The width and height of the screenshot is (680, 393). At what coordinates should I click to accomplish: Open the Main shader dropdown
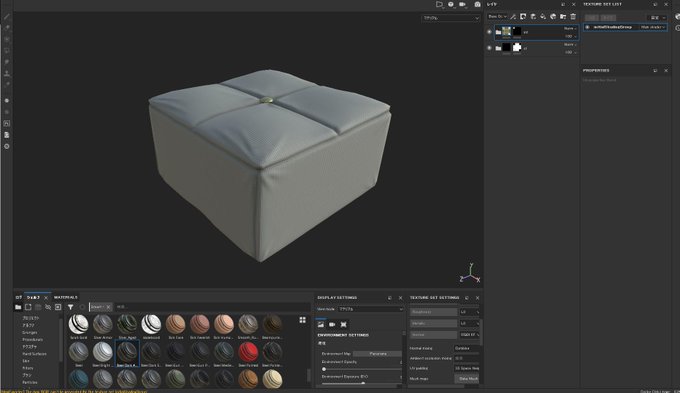coord(653,27)
